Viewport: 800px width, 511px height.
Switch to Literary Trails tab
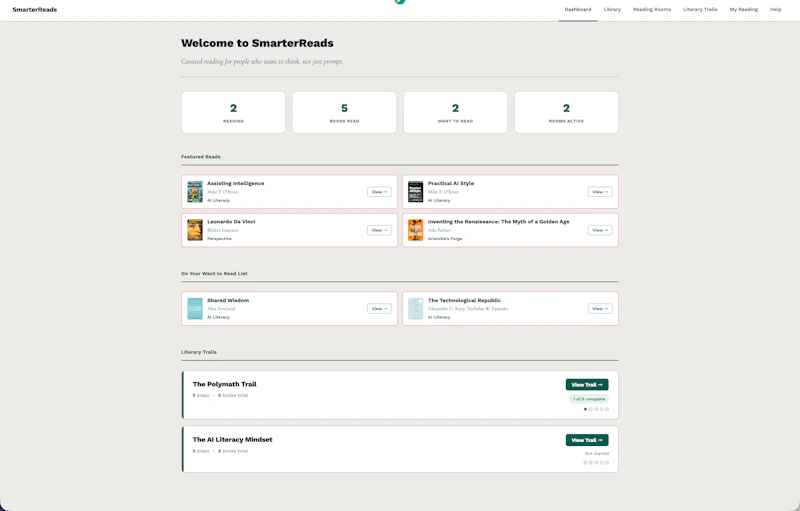[x=700, y=9]
